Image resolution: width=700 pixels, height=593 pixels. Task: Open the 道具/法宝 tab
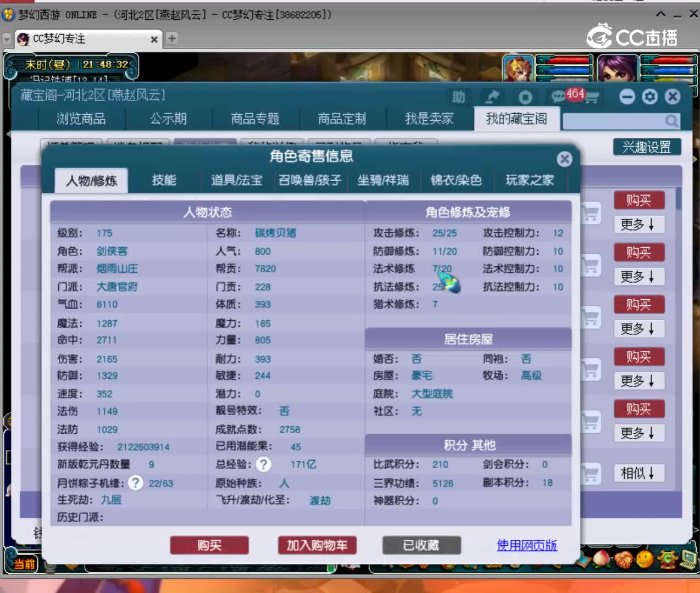(237, 180)
